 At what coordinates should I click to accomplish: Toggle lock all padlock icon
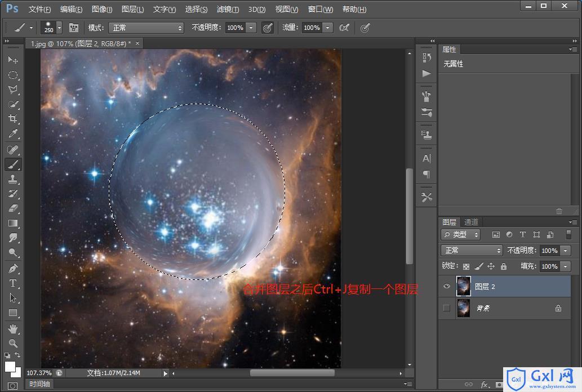pyautogui.click(x=504, y=266)
